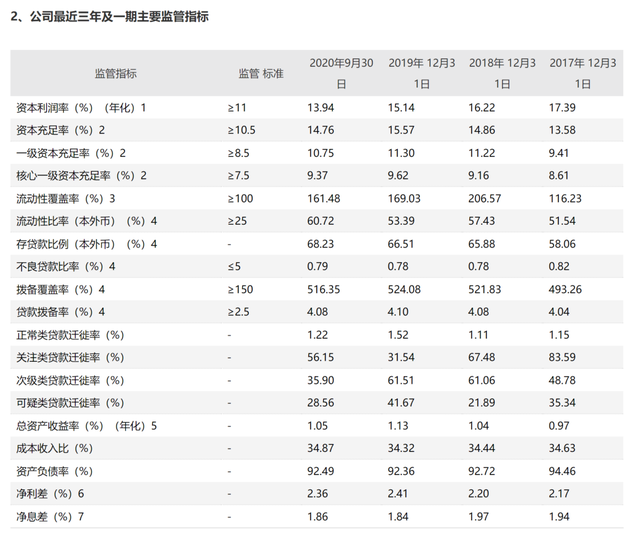Click the 58.06 cell

point(562,244)
